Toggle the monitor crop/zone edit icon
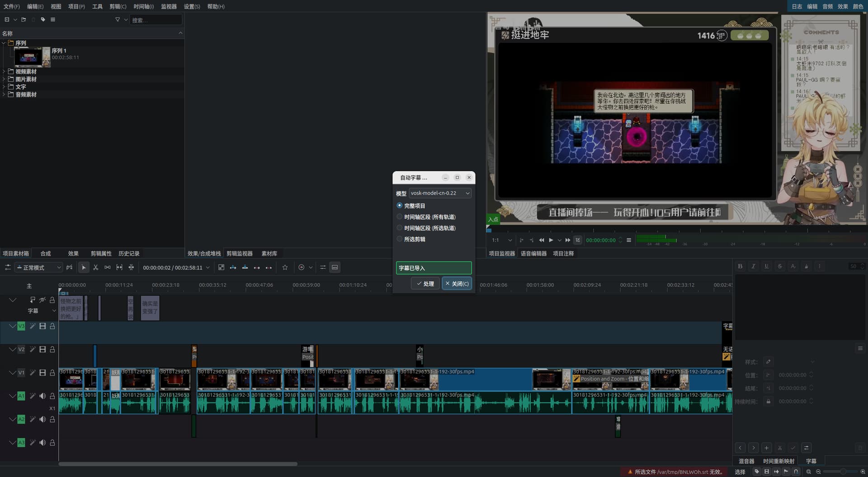 [577, 240]
